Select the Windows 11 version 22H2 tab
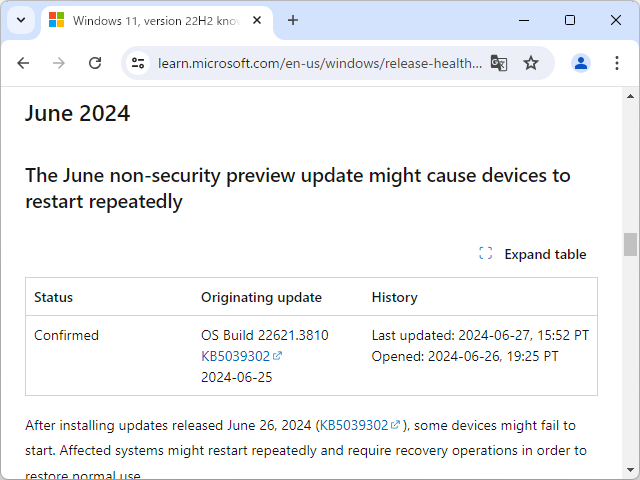 [x=150, y=20]
